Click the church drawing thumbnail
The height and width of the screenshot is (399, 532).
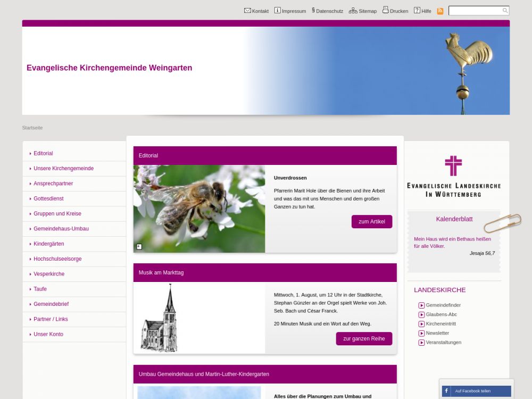tap(160, 318)
